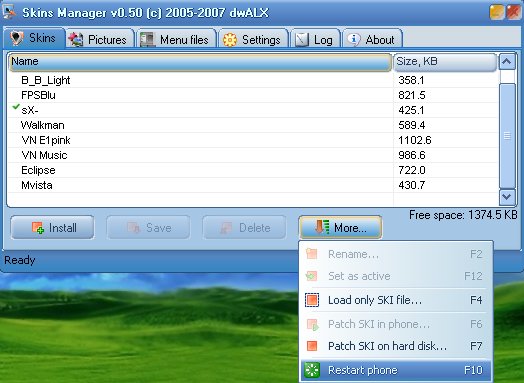Image resolution: width=524 pixels, height=383 pixels.
Task: Open the About tab
Action: pyautogui.click(x=372, y=38)
